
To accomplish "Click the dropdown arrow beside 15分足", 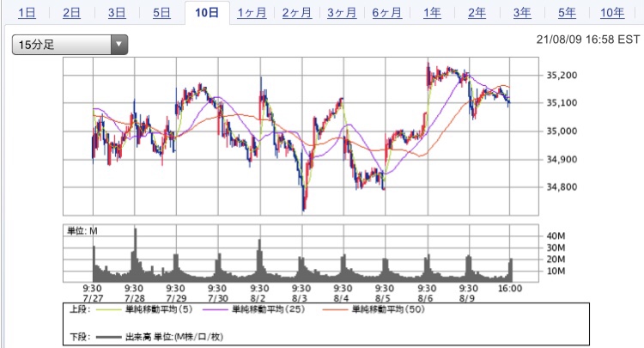I will pos(119,45).
